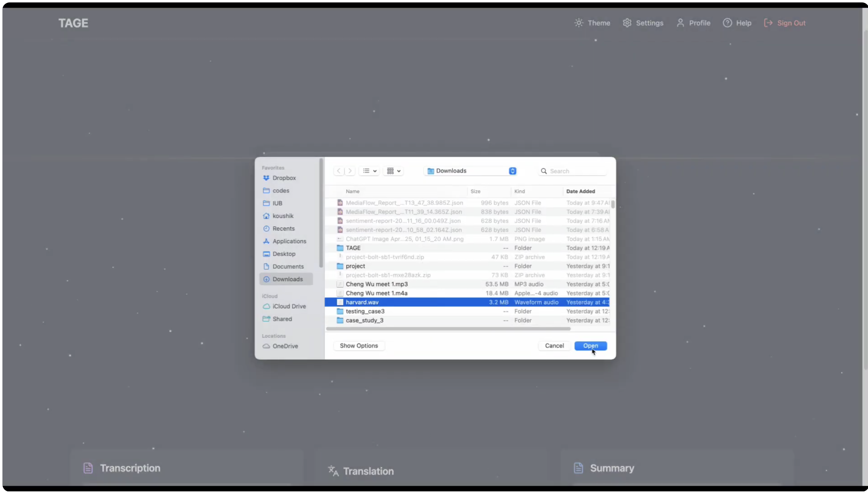868x495 pixels.
Task: Sort files by the Date Added column
Action: [581, 191]
